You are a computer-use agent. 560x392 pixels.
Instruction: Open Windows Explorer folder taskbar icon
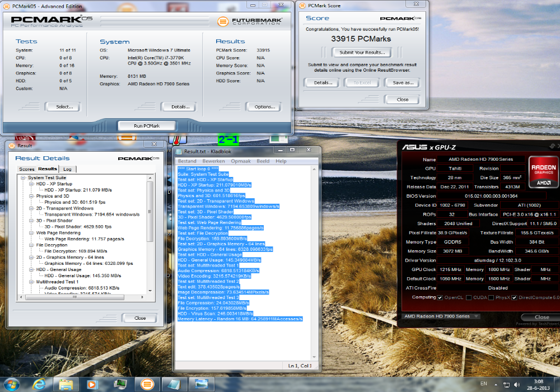tap(66, 384)
